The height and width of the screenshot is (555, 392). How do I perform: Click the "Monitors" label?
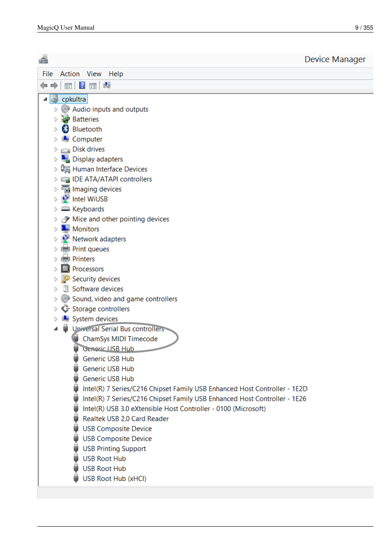click(86, 229)
